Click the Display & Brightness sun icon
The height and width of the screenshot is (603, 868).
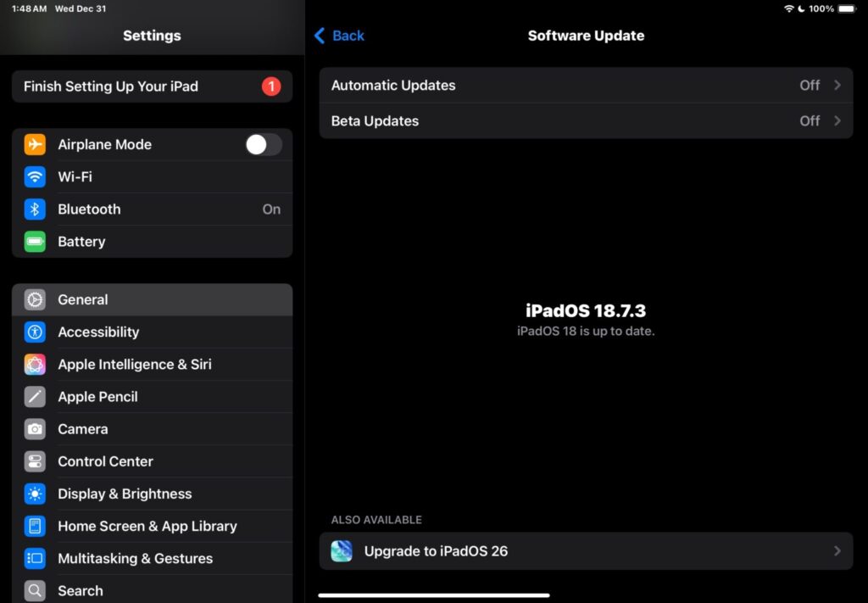(x=35, y=494)
